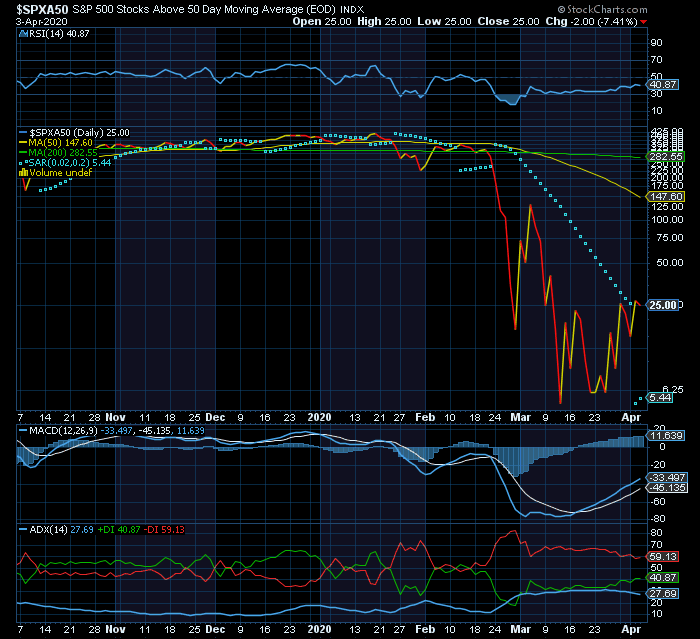Click the High 25.00 value
Viewport: 700px width, 639px height.
click(384, 21)
